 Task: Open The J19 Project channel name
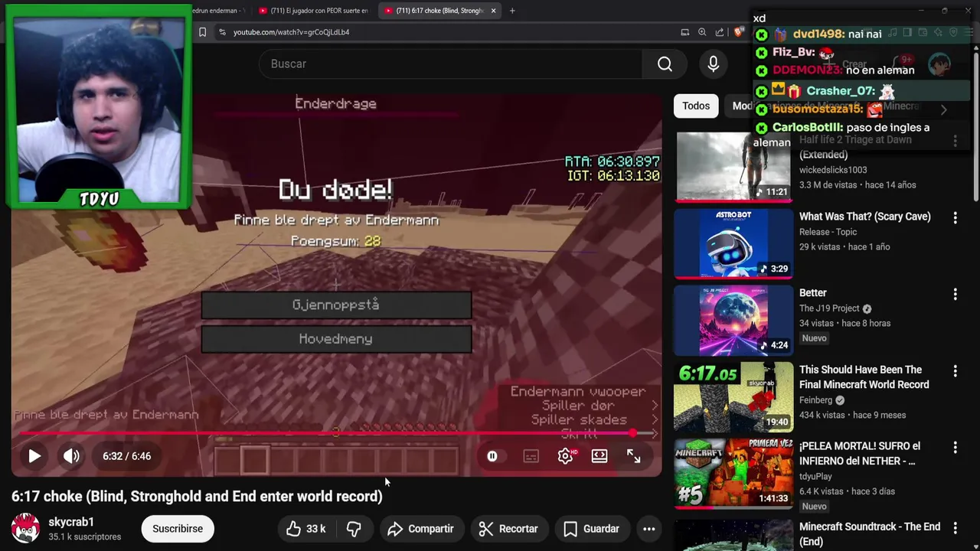tap(829, 308)
